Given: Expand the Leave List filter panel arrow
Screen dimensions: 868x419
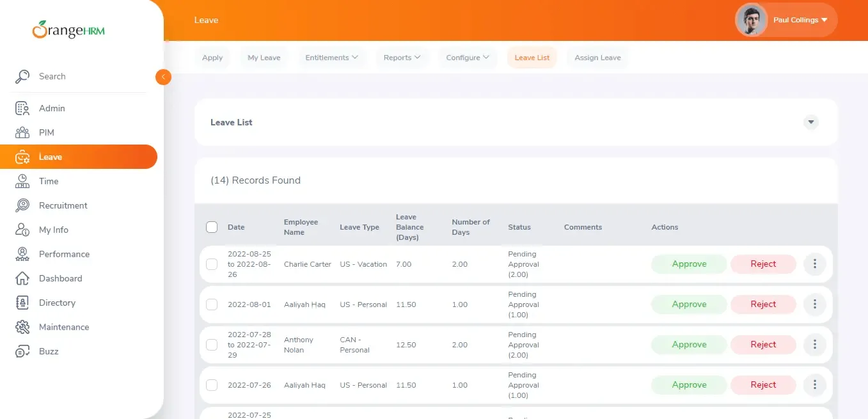Looking at the screenshot, I should (x=811, y=122).
